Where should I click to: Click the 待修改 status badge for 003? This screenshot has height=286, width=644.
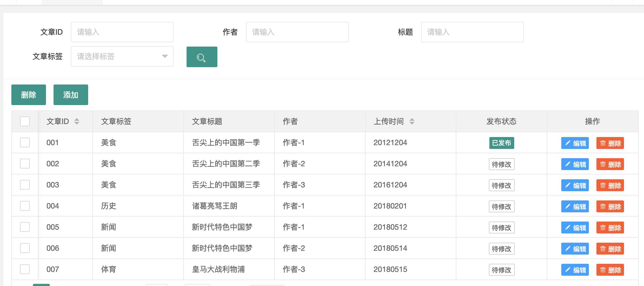tap(502, 185)
